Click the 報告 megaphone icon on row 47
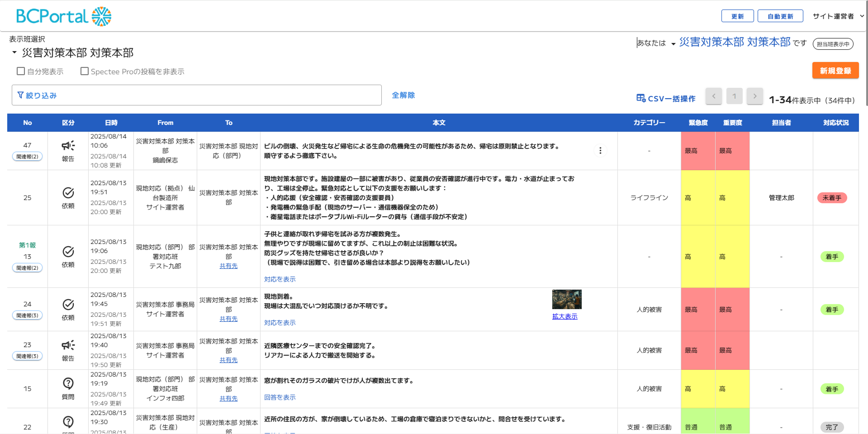 coord(68,145)
